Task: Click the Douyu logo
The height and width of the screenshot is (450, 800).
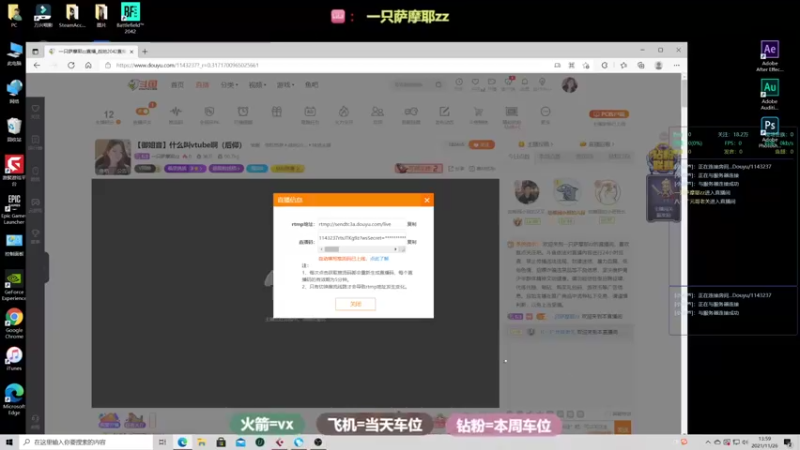Action: pos(143,85)
